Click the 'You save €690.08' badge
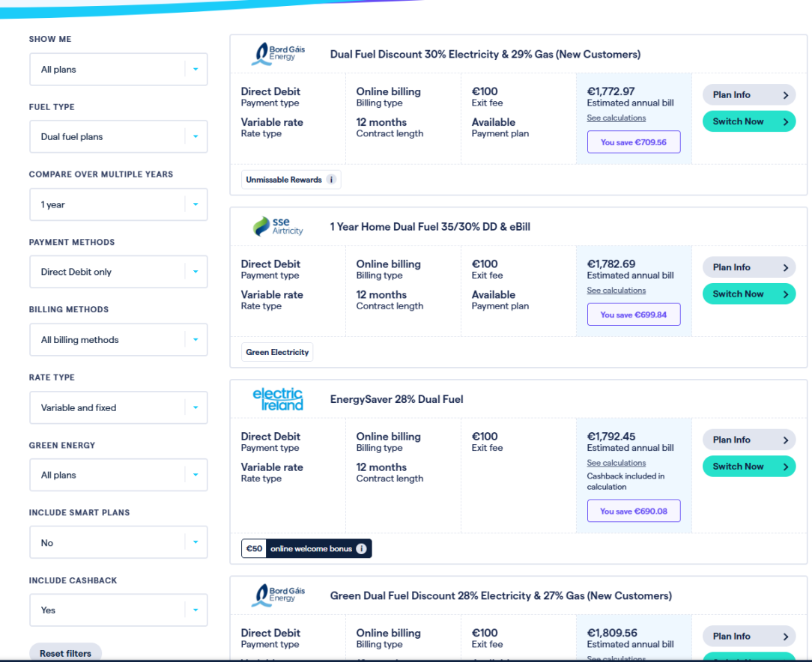 (633, 511)
